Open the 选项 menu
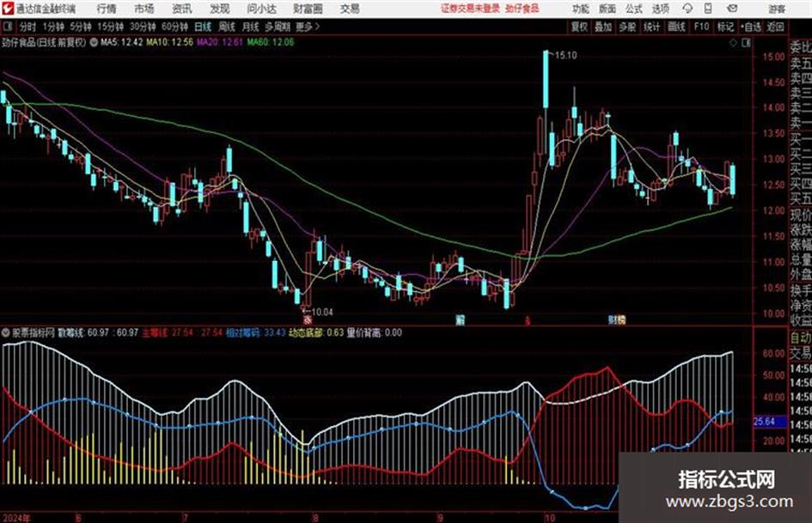This screenshot has height=523, width=812. coord(660,9)
